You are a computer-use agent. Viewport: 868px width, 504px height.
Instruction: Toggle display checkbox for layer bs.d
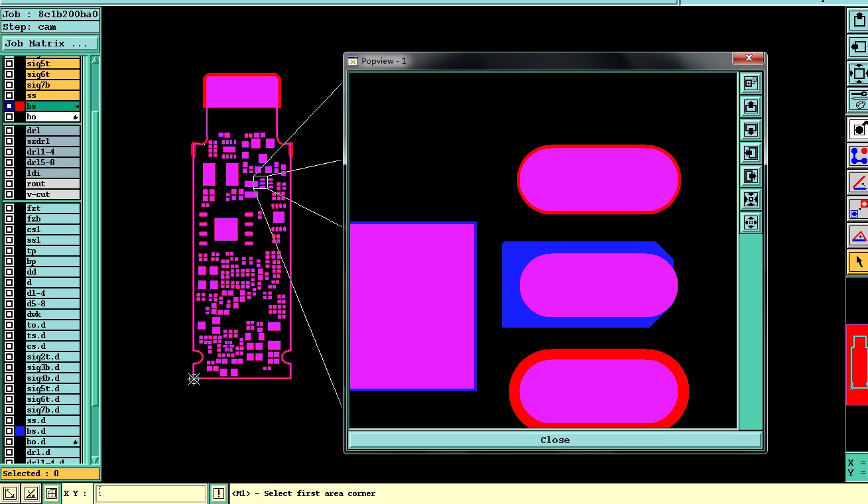coord(9,431)
